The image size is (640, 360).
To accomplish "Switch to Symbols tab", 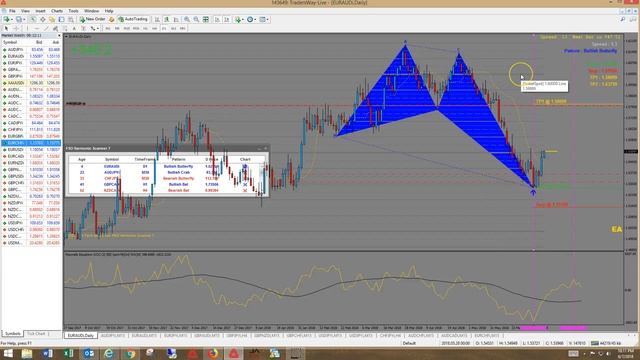I will (13, 333).
